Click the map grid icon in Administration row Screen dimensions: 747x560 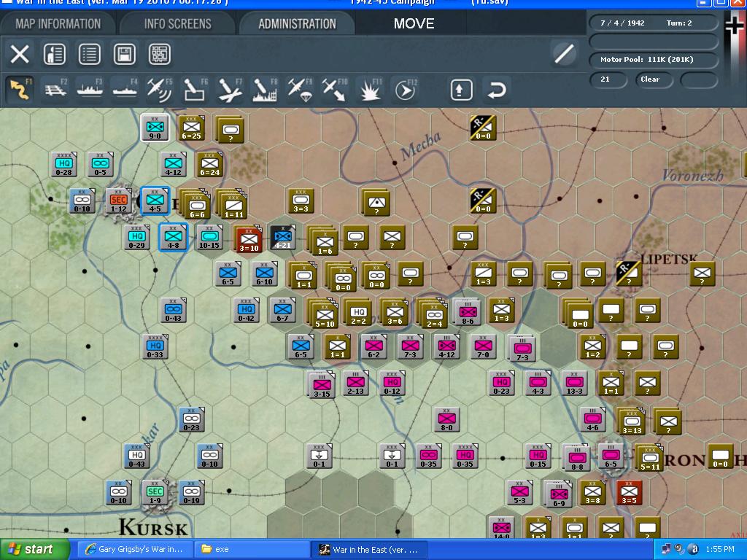tap(160, 54)
